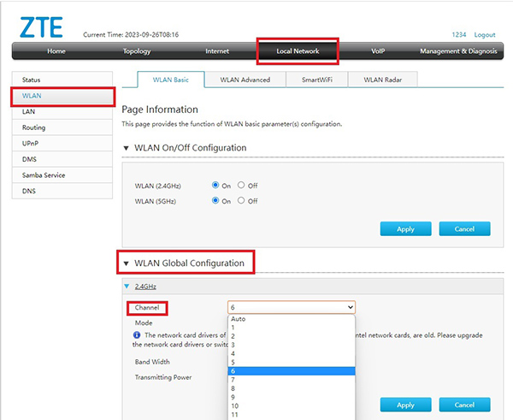This screenshot has height=420, width=513.
Task: Select channel 11 from the list
Action: (x=238, y=414)
